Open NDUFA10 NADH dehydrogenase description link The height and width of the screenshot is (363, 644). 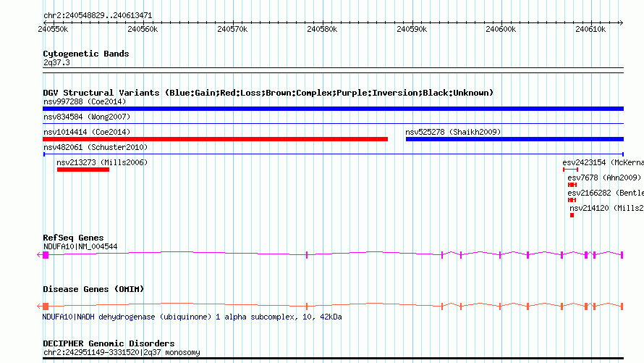[x=192, y=317]
